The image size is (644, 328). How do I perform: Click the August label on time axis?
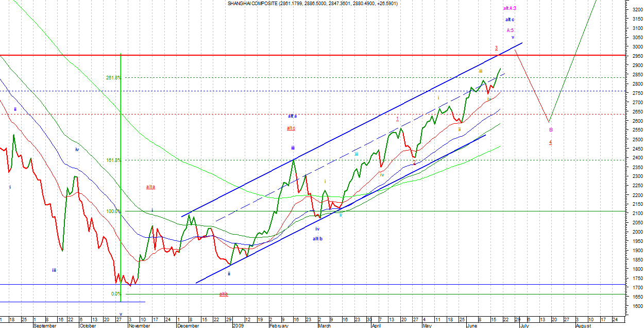click(x=583, y=326)
